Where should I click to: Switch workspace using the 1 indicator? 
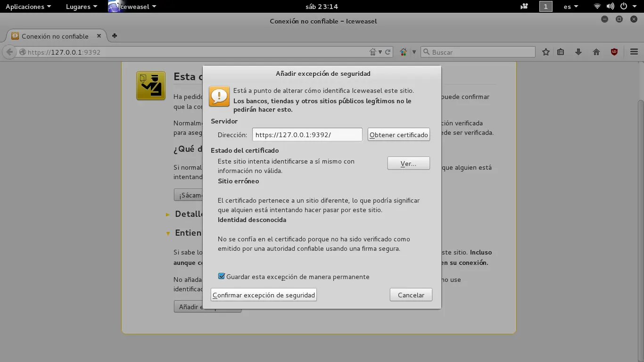(545, 7)
